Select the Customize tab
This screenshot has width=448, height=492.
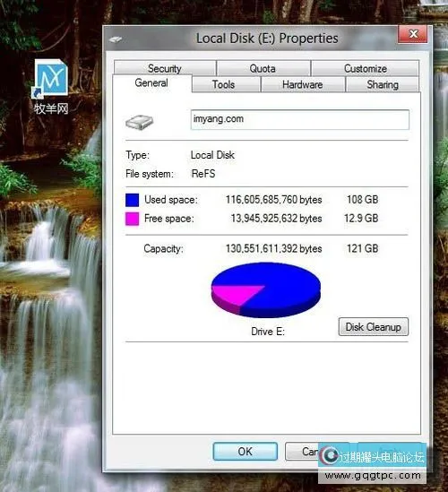tap(366, 68)
